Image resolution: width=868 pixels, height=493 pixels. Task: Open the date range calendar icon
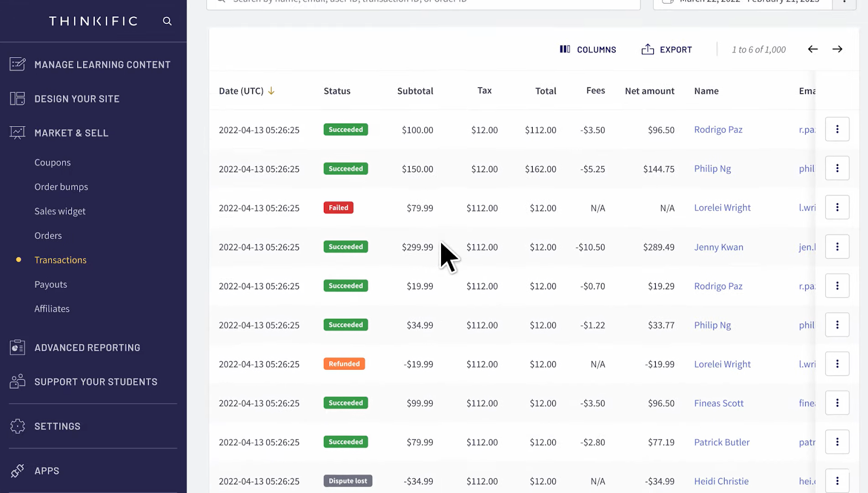click(x=668, y=3)
